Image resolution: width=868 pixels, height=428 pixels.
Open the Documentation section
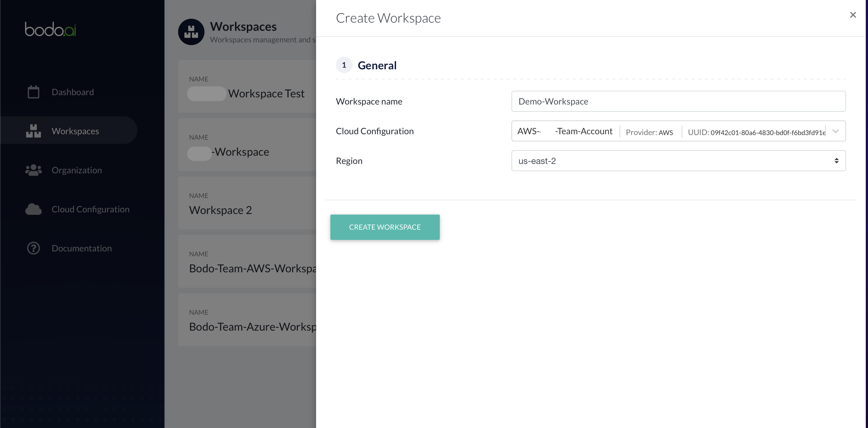pyautogui.click(x=82, y=248)
